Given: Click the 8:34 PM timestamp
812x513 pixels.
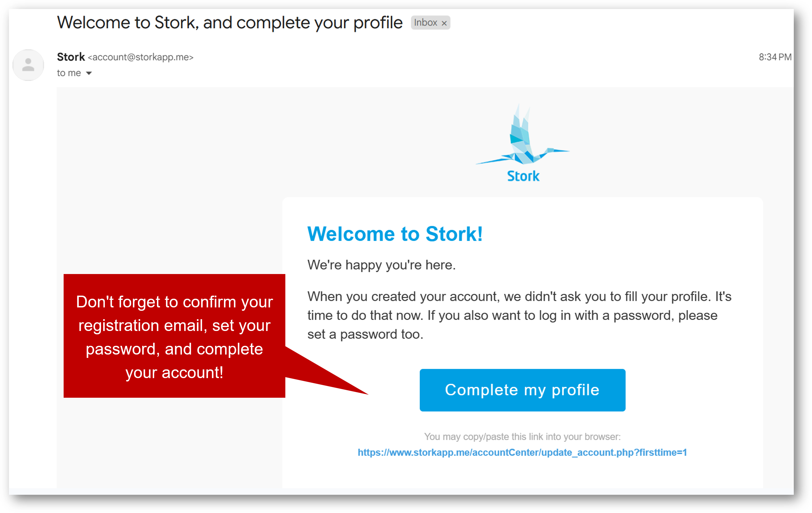Looking at the screenshot, I should pyautogui.click(x=775, y=57).
